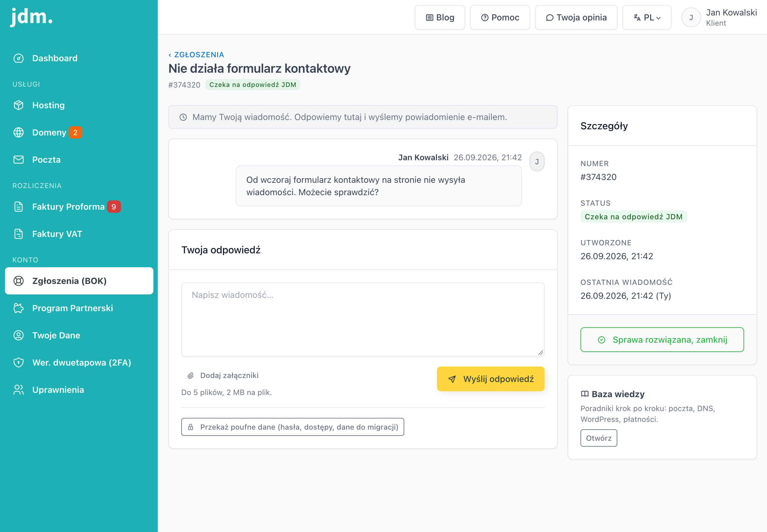This screenshot has width=767, height=532.
Task: Click the '26.09.2026, 21:42 (Ty)' last message value
Action: [x=626, y=296]
